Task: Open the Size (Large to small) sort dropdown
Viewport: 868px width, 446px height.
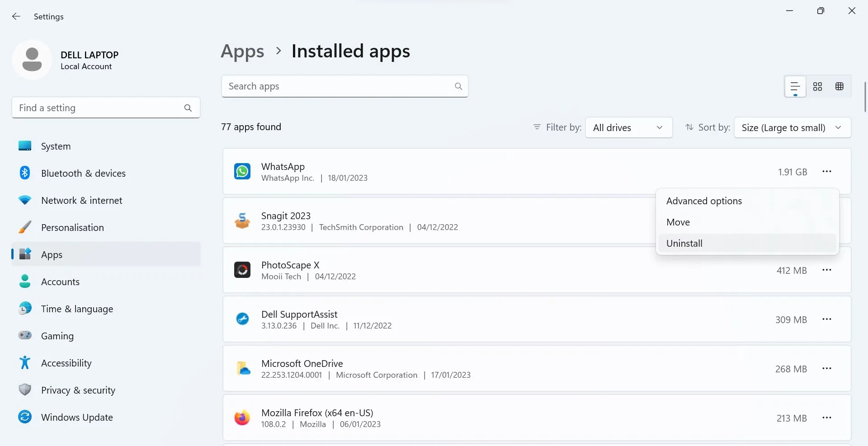Action: pos(793,127)
